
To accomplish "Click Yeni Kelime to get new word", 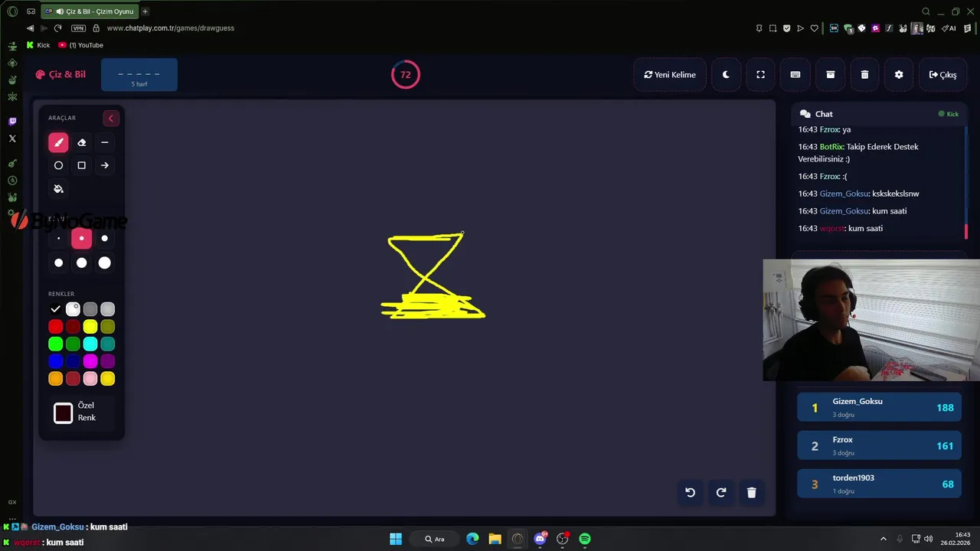I will pos(670,74).
